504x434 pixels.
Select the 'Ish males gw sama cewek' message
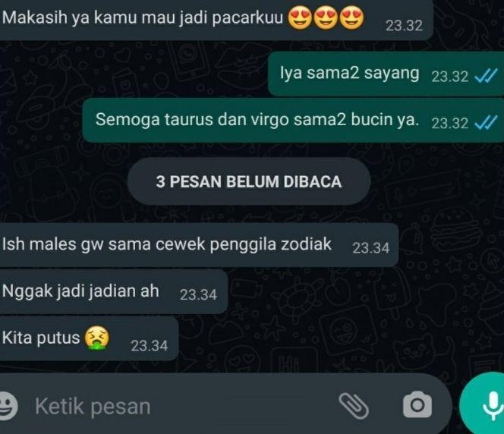[199, 245]
